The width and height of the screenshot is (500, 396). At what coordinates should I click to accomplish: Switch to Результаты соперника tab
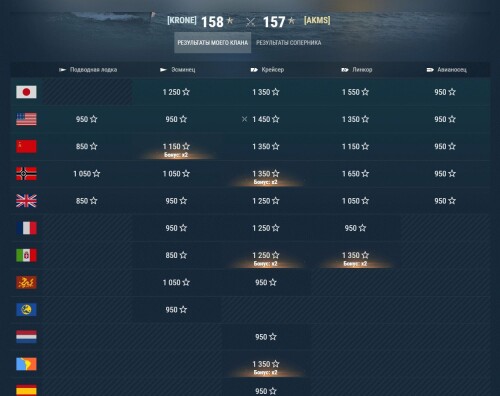click(289, 43)
